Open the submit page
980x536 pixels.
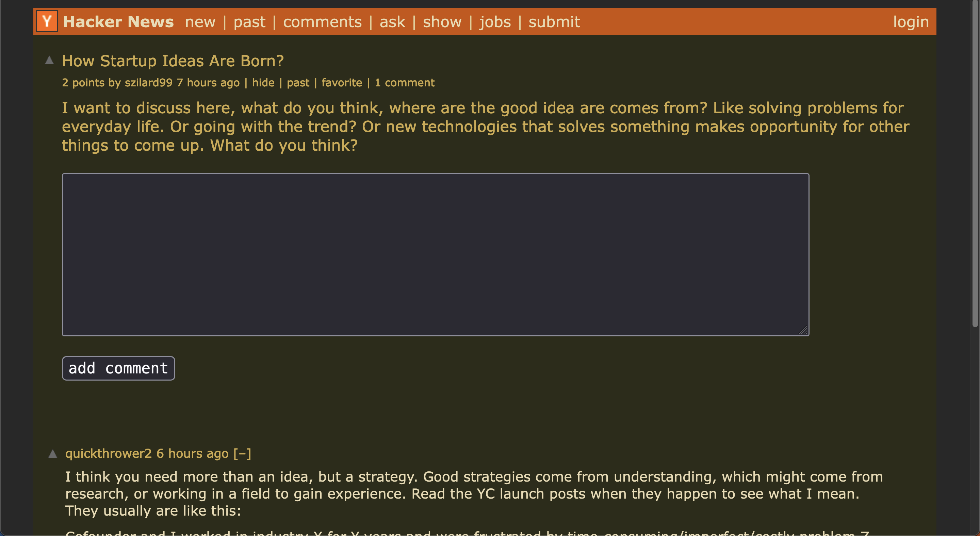click(x=554, y=22)
